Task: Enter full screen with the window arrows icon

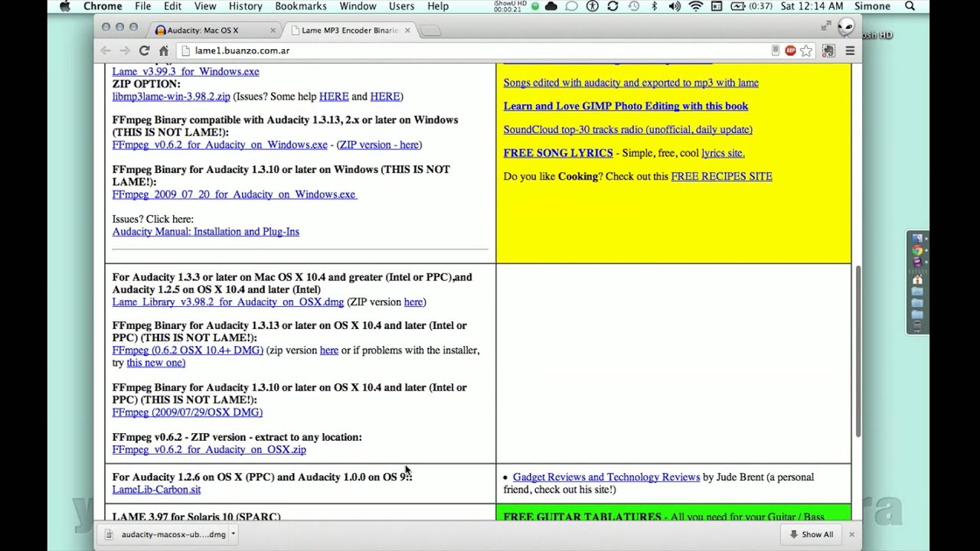Action: click(x=825, y=27)
